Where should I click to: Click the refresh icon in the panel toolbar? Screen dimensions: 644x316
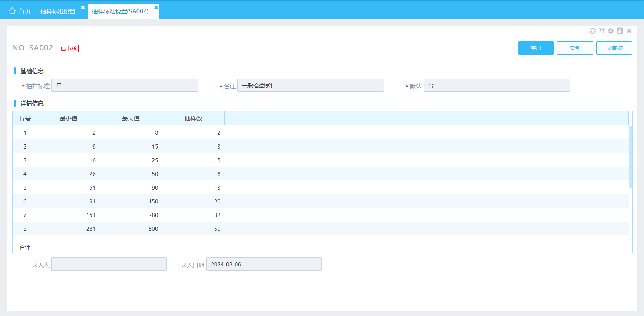coord(593,31)
